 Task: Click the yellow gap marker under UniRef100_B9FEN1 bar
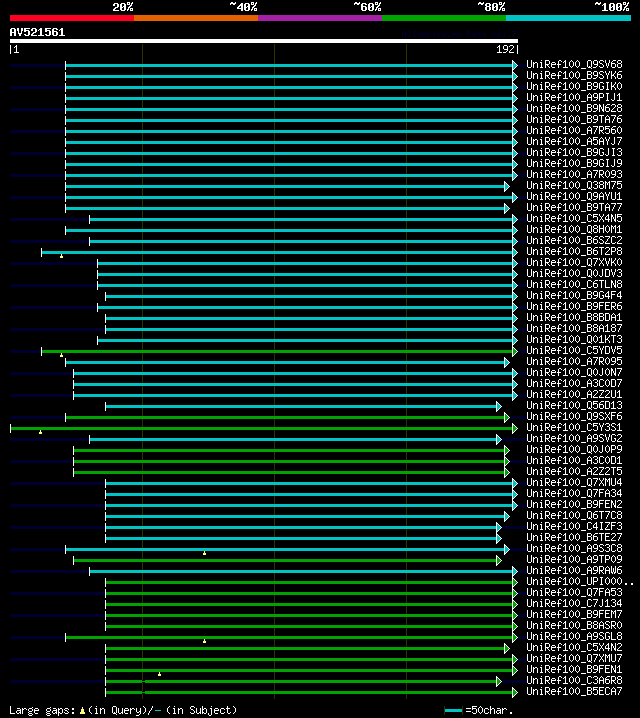159,674
